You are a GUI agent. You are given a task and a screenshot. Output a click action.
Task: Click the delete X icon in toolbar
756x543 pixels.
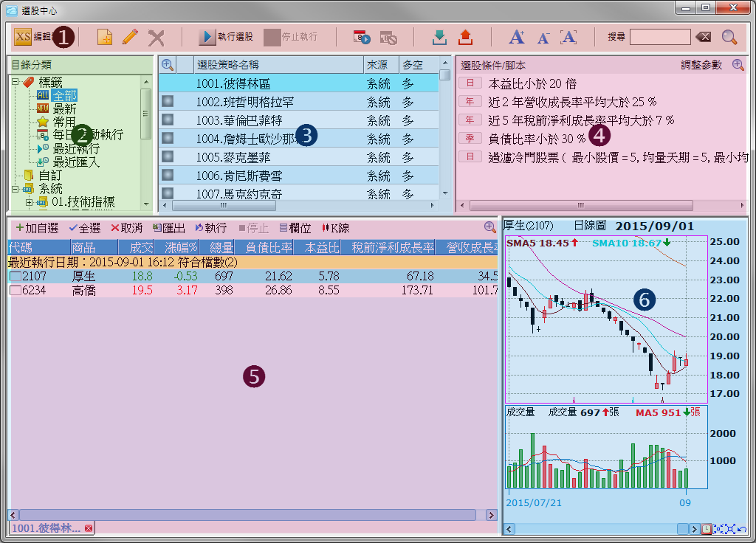pyautogui.click(x=156, y=38)
